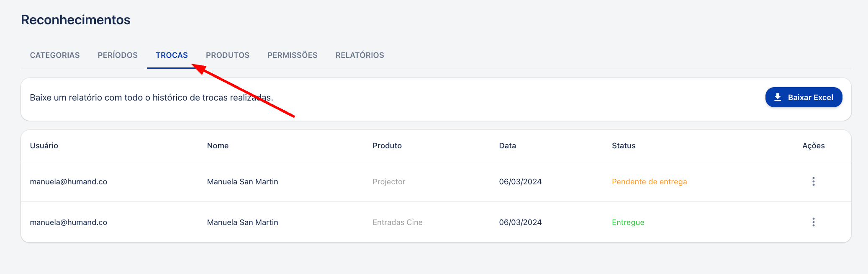Select the Trocas tab
This screenshot has width=868, height=274.
pos(172,55)
